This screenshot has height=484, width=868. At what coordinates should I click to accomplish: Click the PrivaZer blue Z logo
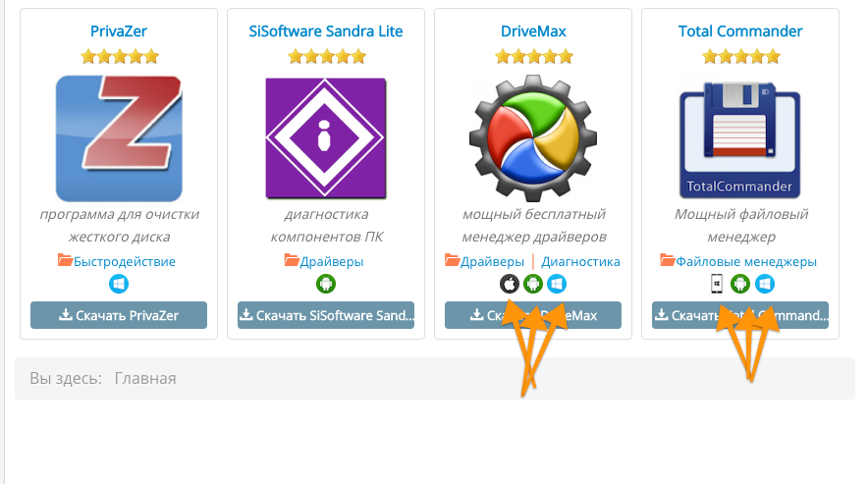[119, 137]
